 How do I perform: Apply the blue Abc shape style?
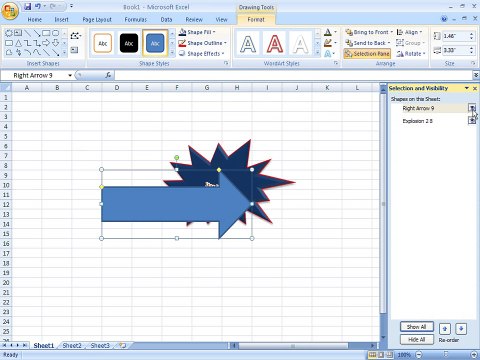click(x=155, y=43)
